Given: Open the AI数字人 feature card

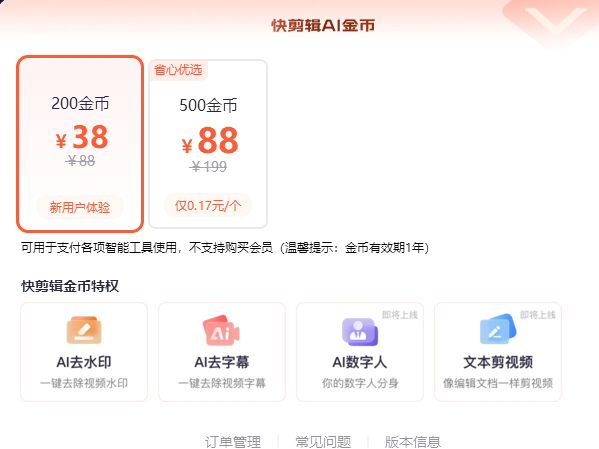Looking at the screenshot, I should point(360,352).
